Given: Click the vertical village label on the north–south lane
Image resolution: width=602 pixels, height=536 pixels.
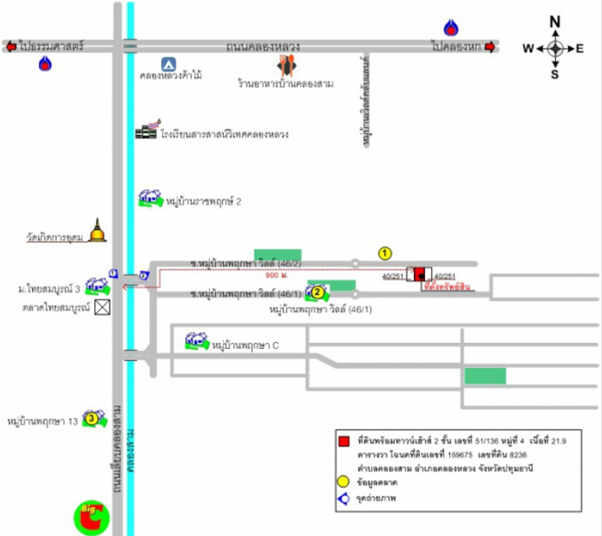Looking at the screenshot, I should [x=366, y=102].
